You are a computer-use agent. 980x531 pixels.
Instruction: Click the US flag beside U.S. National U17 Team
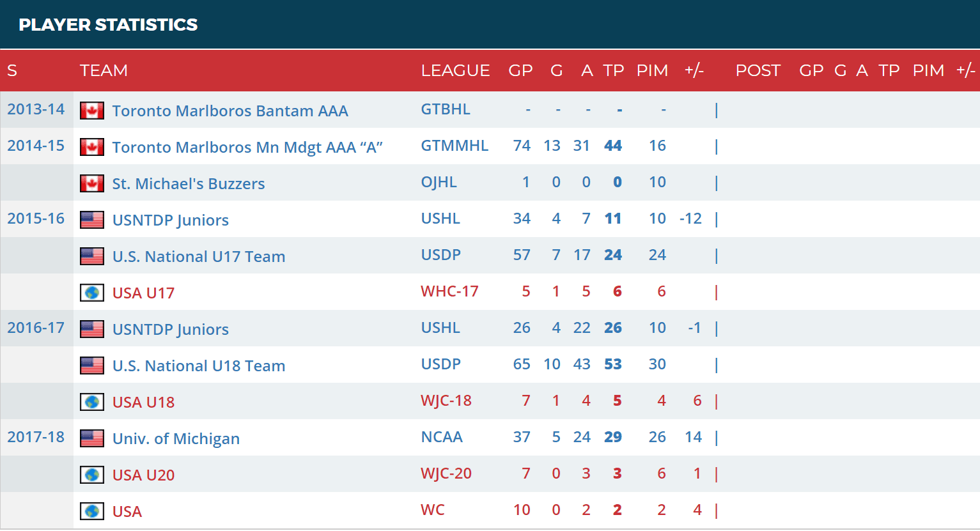coord(92,256)
